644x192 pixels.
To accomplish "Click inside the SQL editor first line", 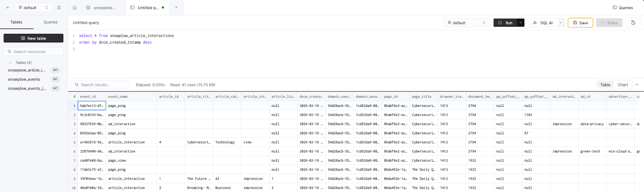I will click(x=126, y=35).
